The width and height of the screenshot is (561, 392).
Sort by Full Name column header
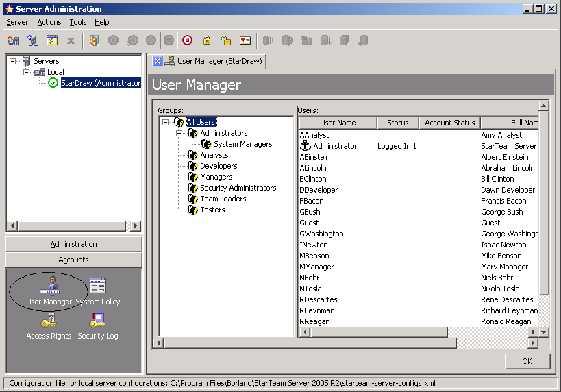coord(510,123)
